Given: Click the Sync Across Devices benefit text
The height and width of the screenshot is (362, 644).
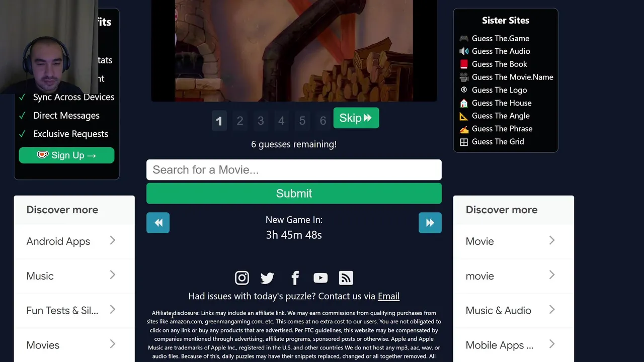Looking at the screenshot, I should pos(73,97).
